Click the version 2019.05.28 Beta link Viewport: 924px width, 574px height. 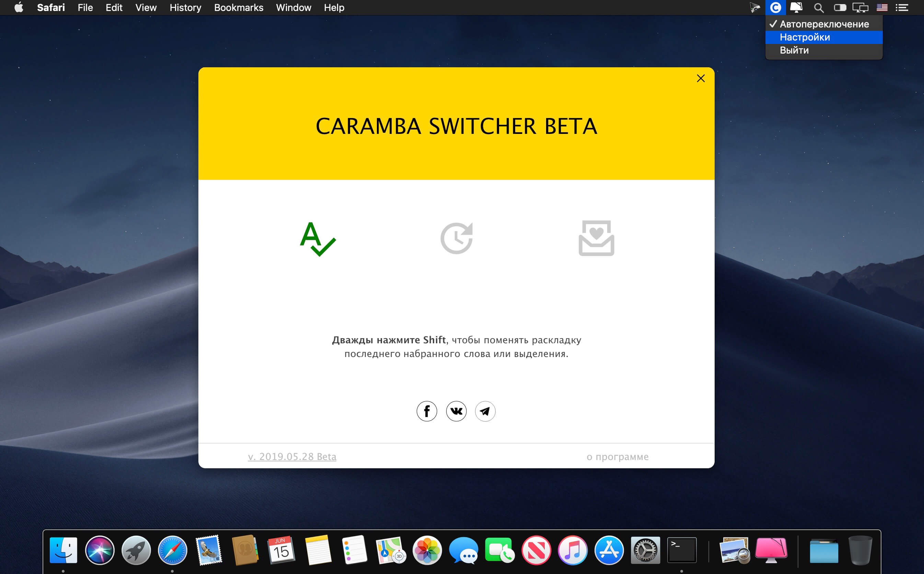click(x=292, y=456)
